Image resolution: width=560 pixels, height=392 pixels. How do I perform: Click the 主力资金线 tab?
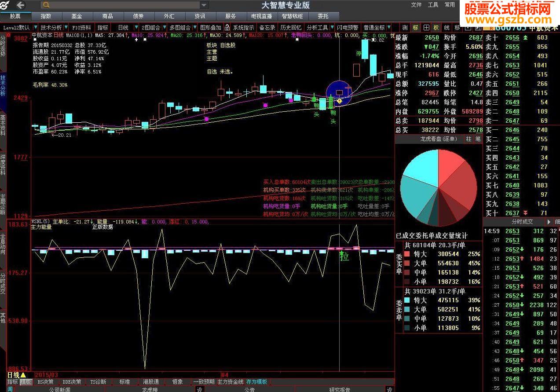[231, 382]
